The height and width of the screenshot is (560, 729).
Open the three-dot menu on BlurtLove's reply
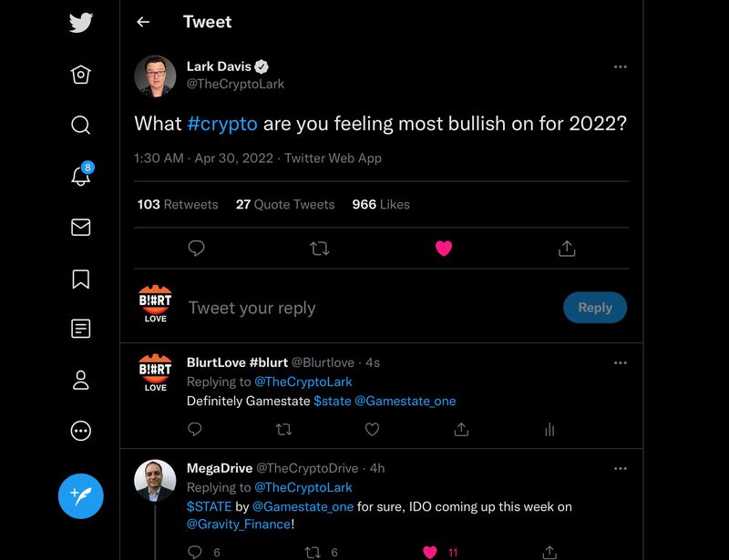tap(620, 362)
